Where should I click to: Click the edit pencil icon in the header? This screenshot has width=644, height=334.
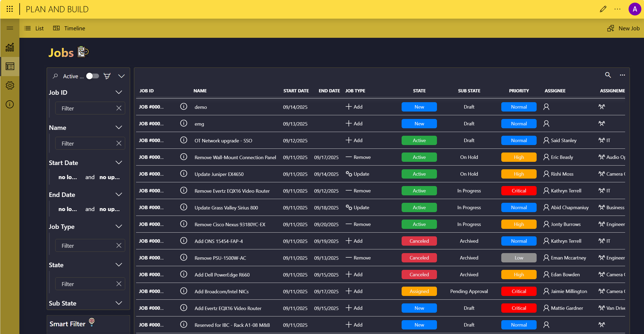603,9
